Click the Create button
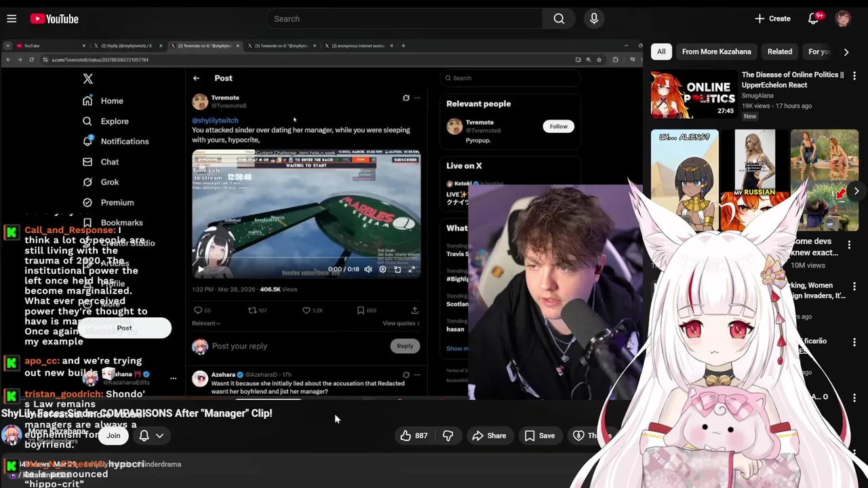The width and height of the screenshot is (868, 488). click(x=772, y=19)
